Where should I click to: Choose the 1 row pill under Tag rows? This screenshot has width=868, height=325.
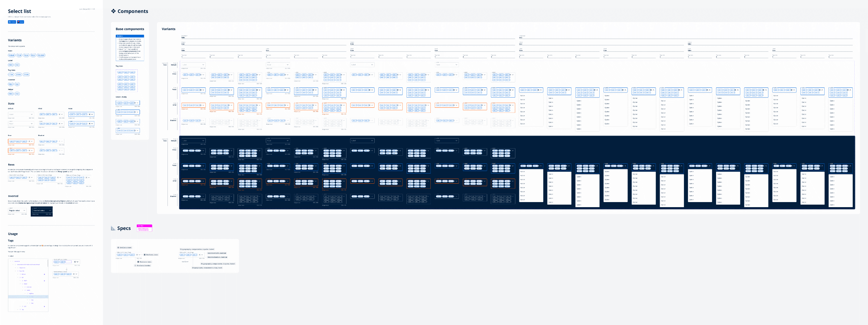tap(11, 74)
